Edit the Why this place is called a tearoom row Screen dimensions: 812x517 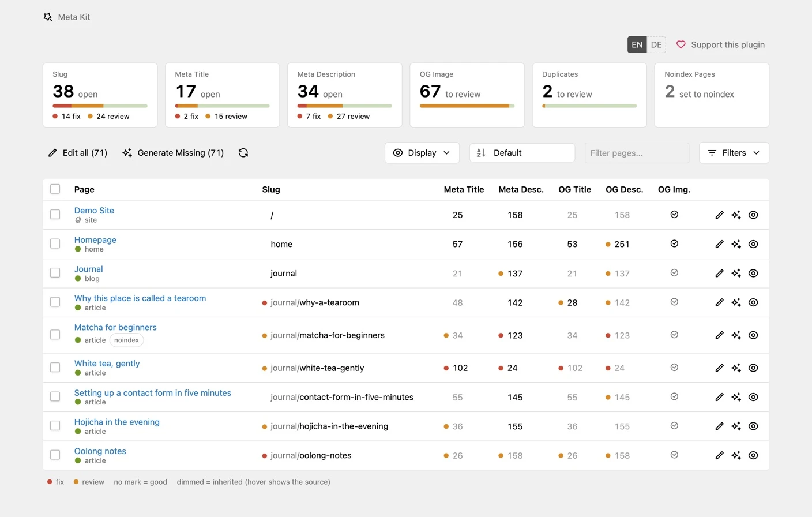[x=719, y=302]
